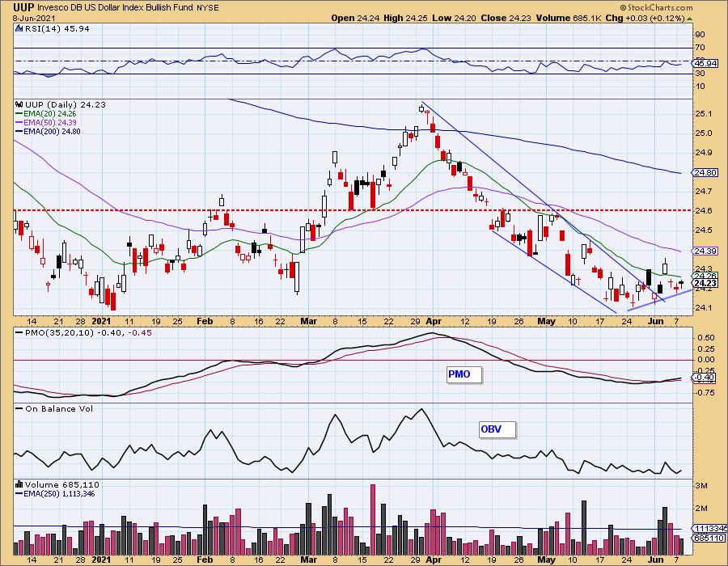Click the 45.94 RSI value tag
728x566 pixels.
[705, 64]
